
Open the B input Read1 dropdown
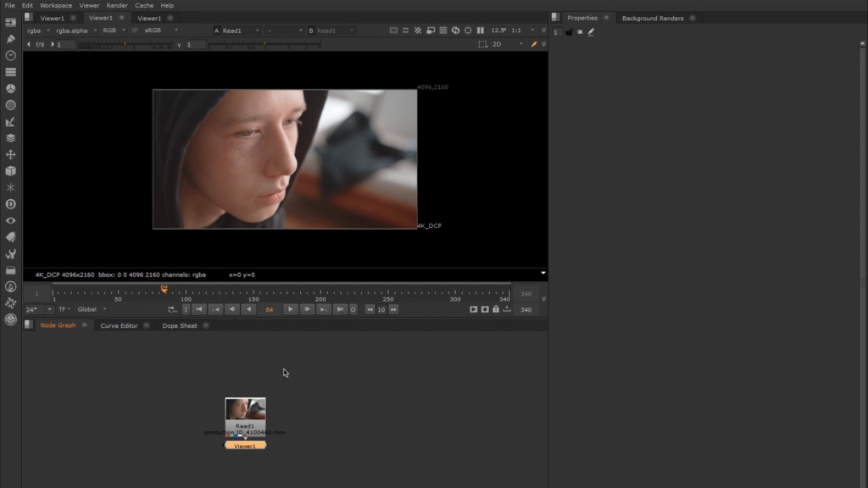[331, 30]
